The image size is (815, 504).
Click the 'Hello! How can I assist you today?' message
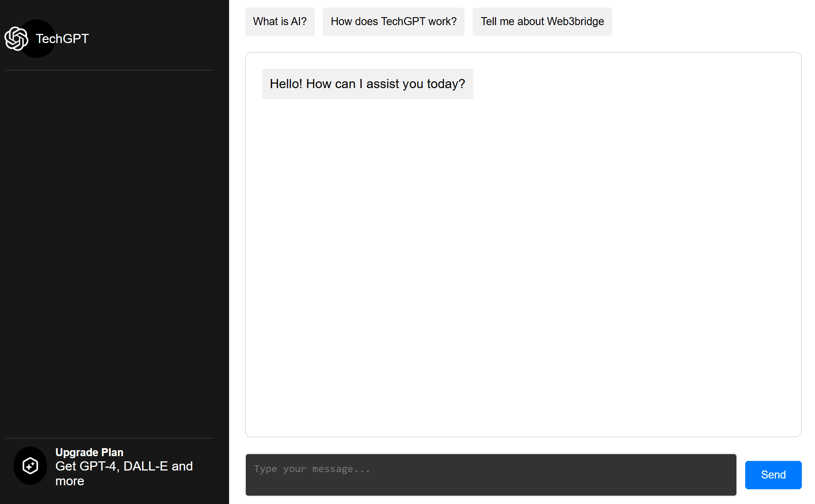pyautogui.click(x=367, y=84)
